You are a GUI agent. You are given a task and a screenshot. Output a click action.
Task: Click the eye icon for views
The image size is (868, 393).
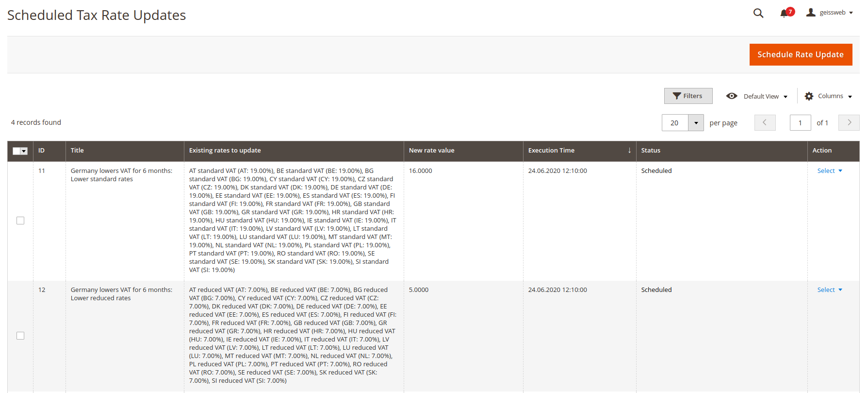coord(732,96)
